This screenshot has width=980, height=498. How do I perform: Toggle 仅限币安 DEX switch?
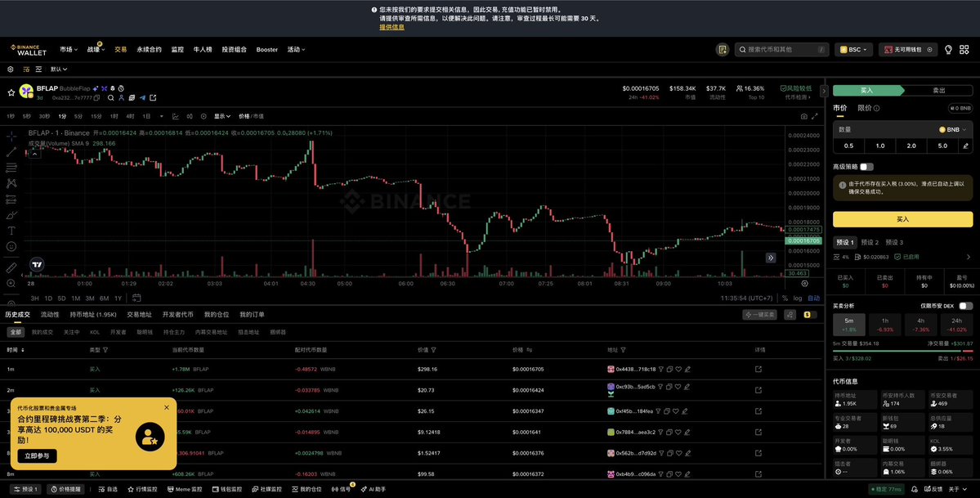coord(965,306)
